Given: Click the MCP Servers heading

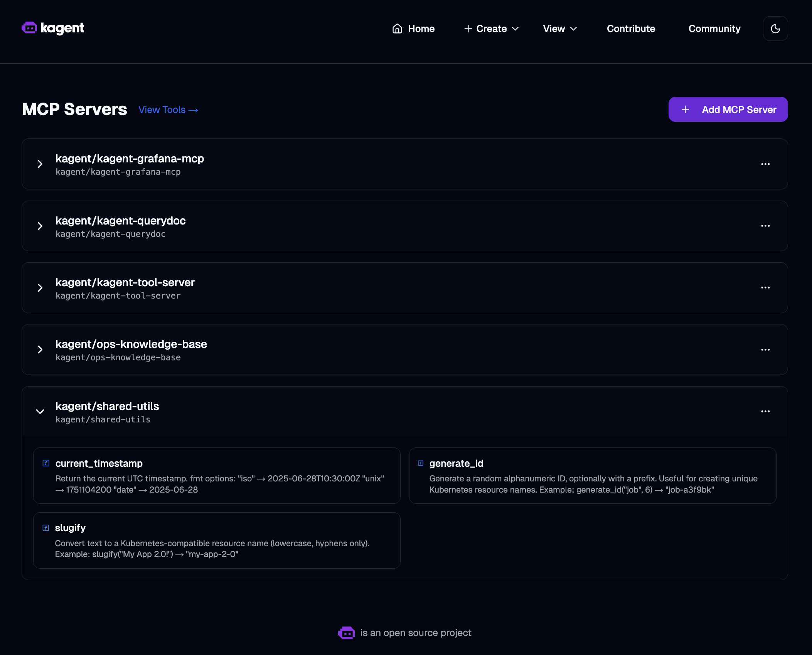Looking at the screenshot, I should 74,109.
